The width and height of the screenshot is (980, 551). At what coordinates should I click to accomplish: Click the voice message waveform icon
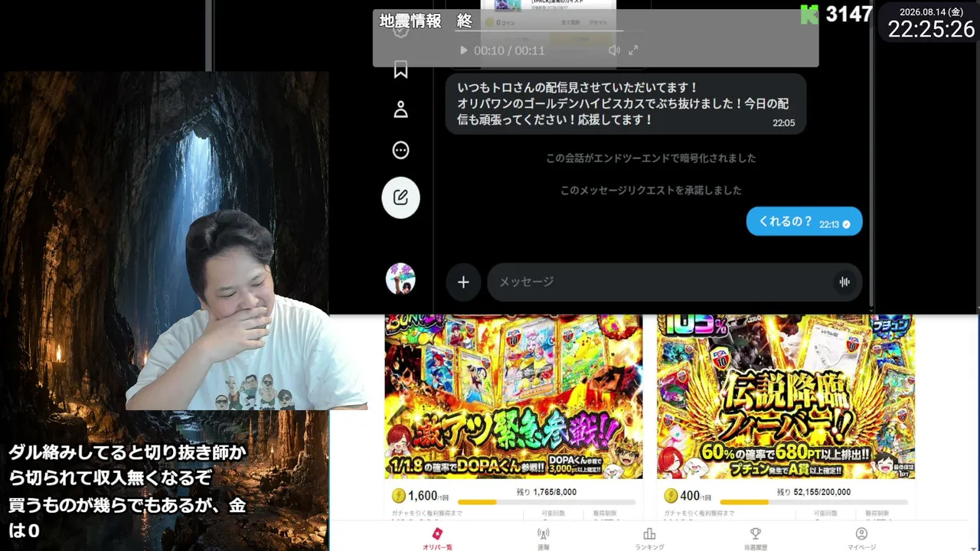tap(844, 282)
